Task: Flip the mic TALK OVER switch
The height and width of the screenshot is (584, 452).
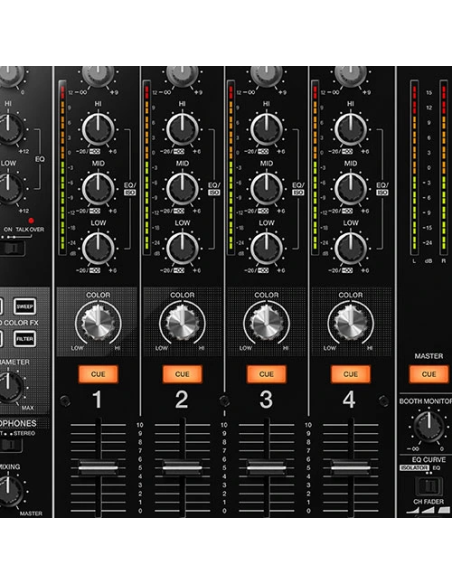Action: (11, 248)
